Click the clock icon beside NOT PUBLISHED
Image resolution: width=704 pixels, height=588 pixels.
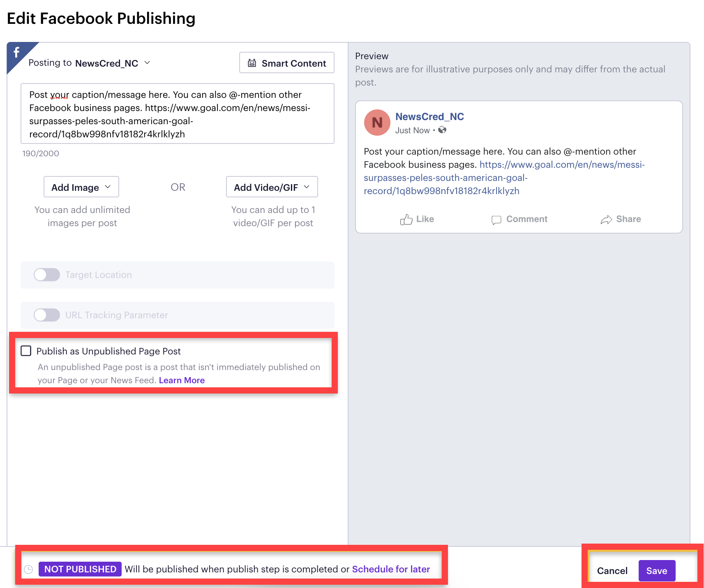tap(28, 569)
